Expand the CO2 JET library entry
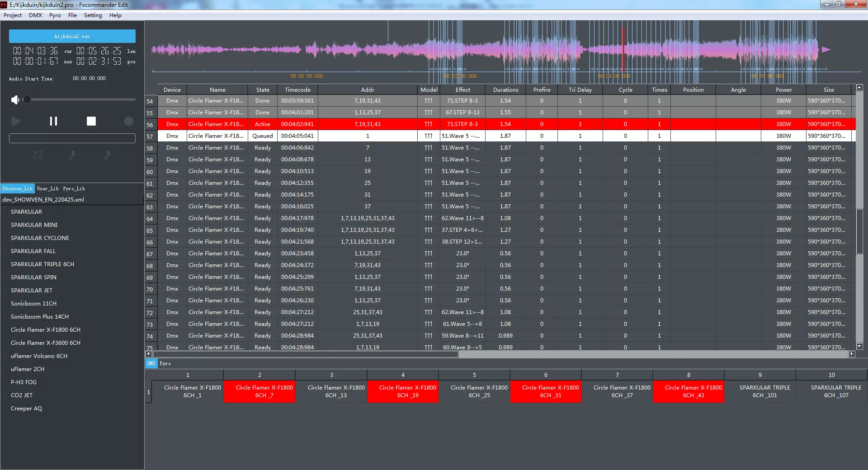868x470 pixels. (x=22, y=395)
